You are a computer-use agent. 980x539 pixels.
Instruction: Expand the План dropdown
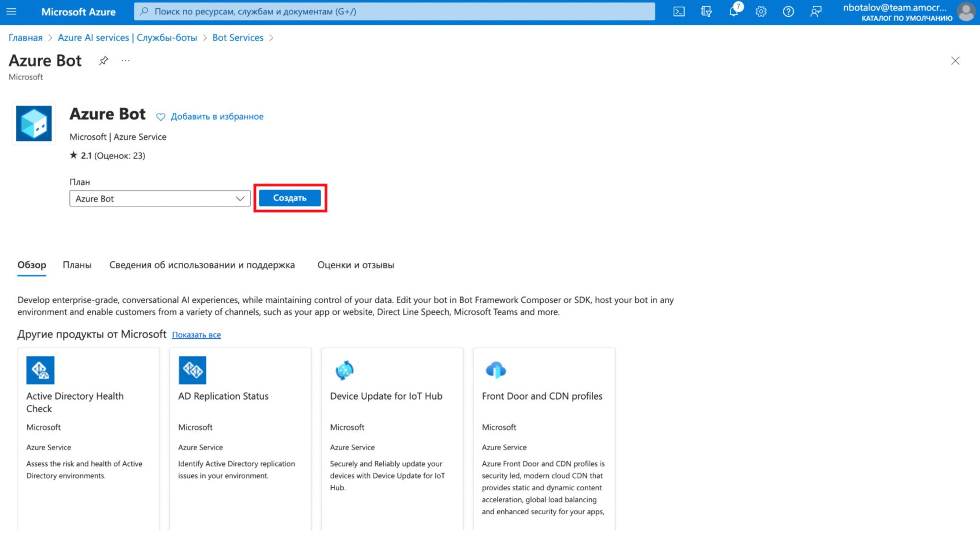point(160,199)
